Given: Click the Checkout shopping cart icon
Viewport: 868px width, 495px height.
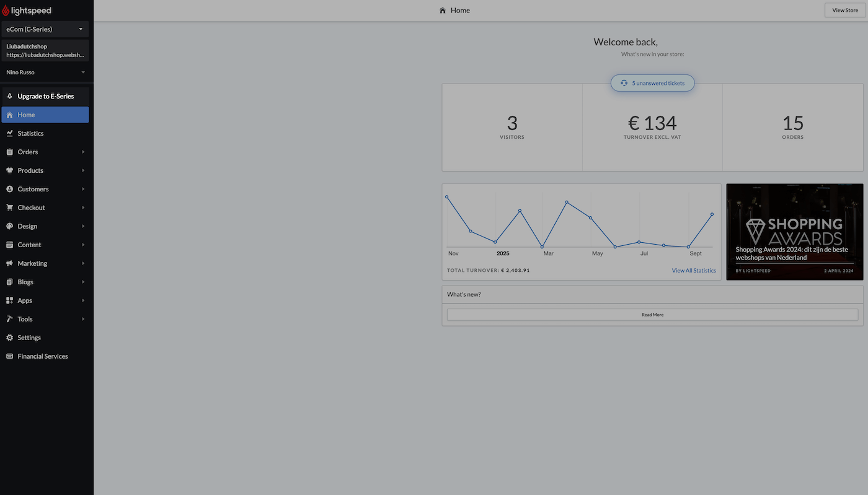Looking at the screenshot, I should point(9,208).
